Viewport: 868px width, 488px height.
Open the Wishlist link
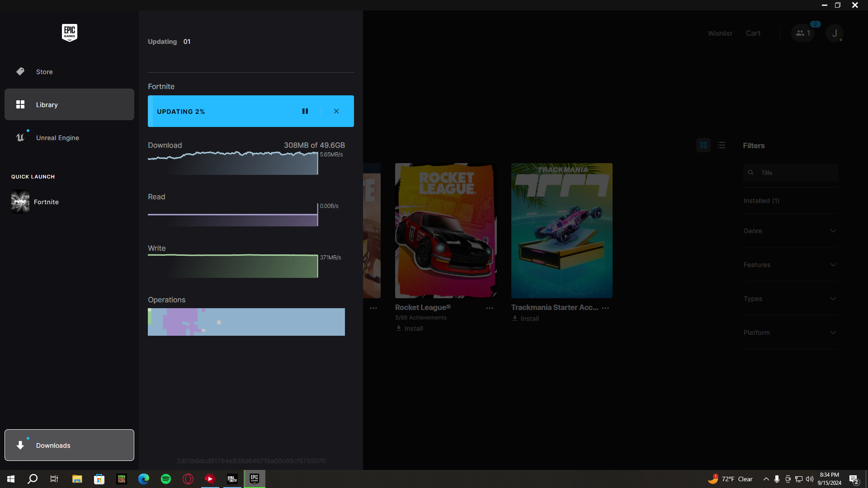pyautogui.click(x=720, y=33)
